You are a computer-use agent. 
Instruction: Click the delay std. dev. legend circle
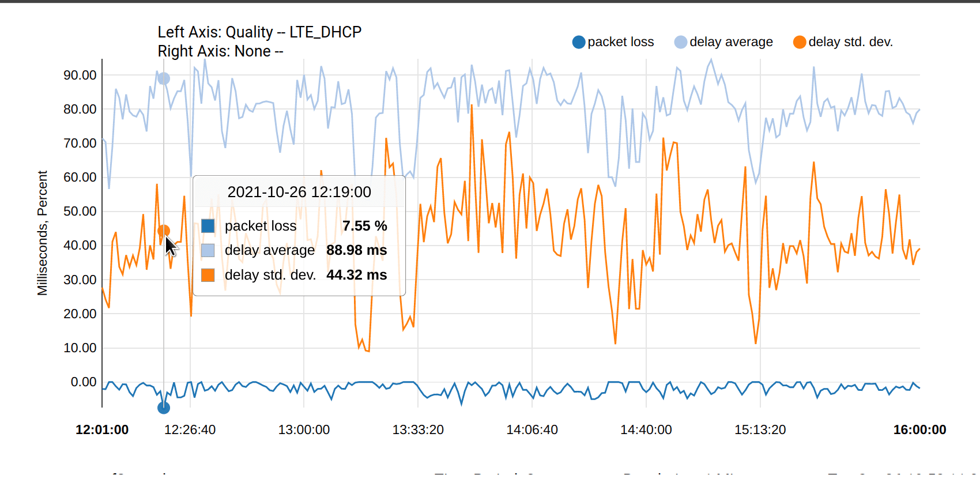(800, 42)
